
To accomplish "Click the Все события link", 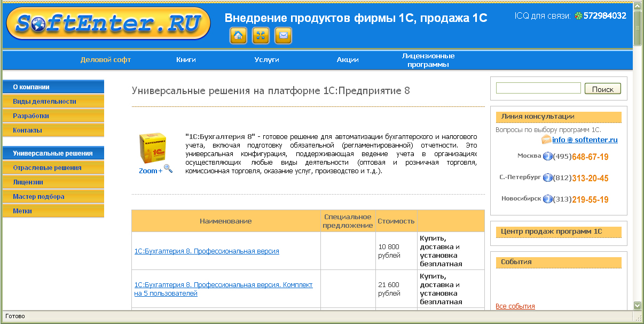I will 516,306.
